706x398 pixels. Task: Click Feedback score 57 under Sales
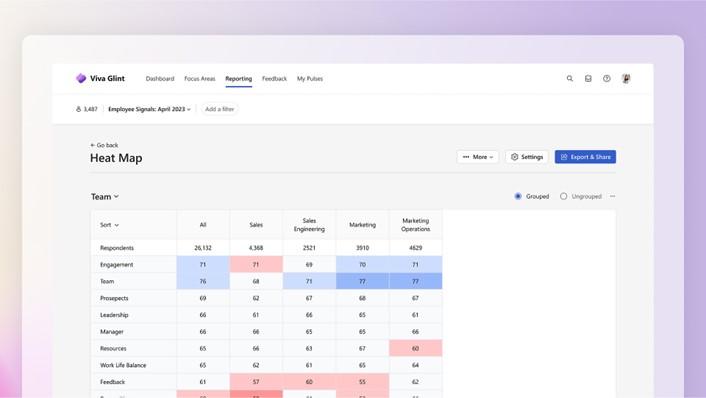[x=256, y=382]
